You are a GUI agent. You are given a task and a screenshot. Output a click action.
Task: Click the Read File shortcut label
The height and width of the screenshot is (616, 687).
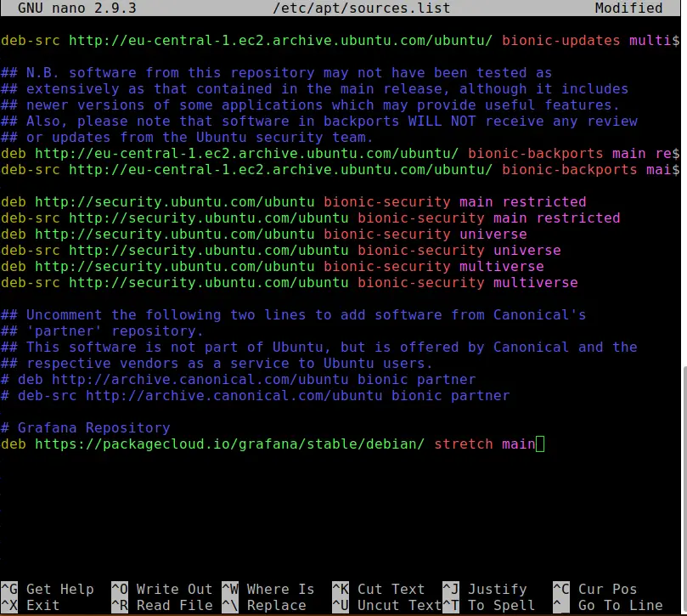click(x=174, y=605)
